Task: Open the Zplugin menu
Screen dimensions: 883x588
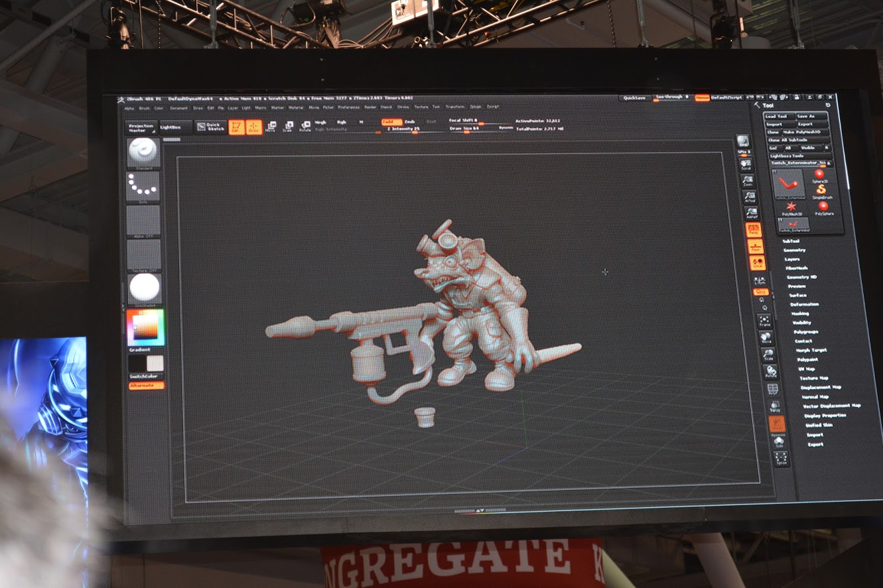Action: click(476, 106)
